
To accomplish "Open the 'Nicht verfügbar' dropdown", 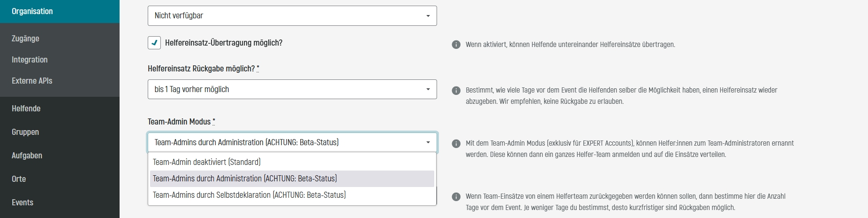I will pyautogui.click(x=292, y=16).
